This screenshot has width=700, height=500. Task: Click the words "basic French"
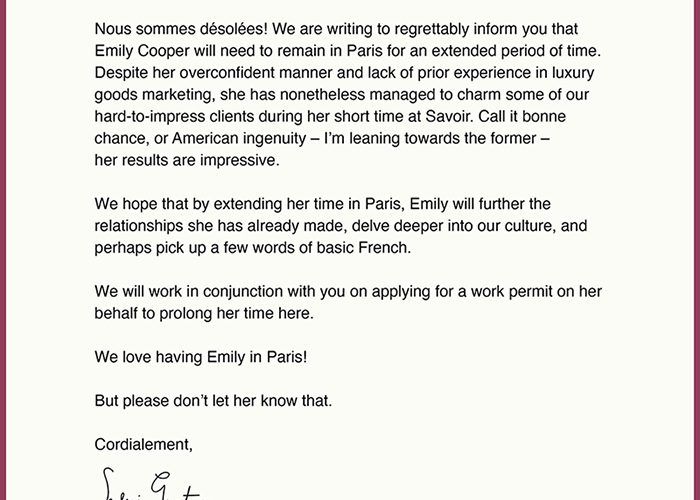pyautogui.click(x=362, y=248)
